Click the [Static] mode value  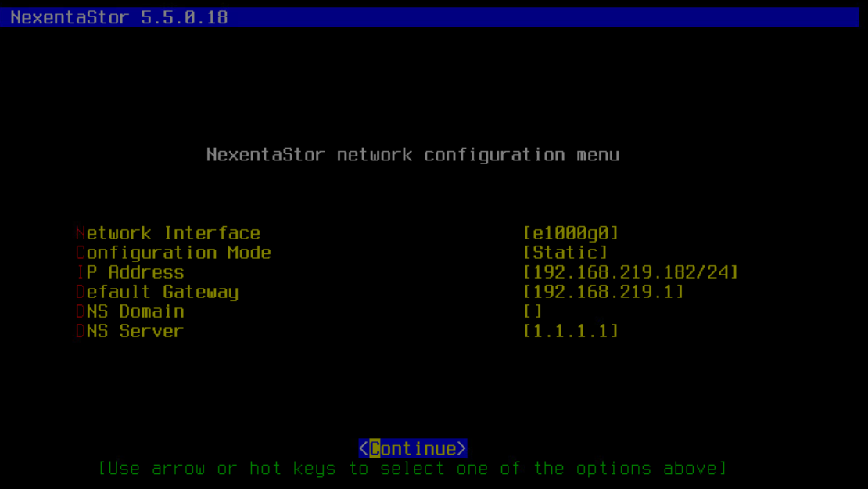click(565, 253)
